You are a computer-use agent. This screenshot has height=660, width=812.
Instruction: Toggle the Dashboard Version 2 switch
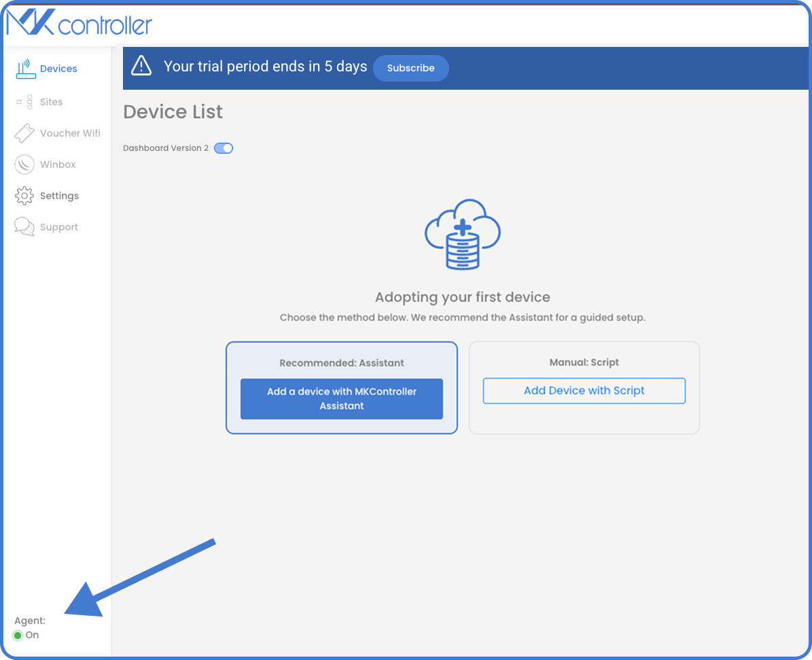tap(224, 148)
